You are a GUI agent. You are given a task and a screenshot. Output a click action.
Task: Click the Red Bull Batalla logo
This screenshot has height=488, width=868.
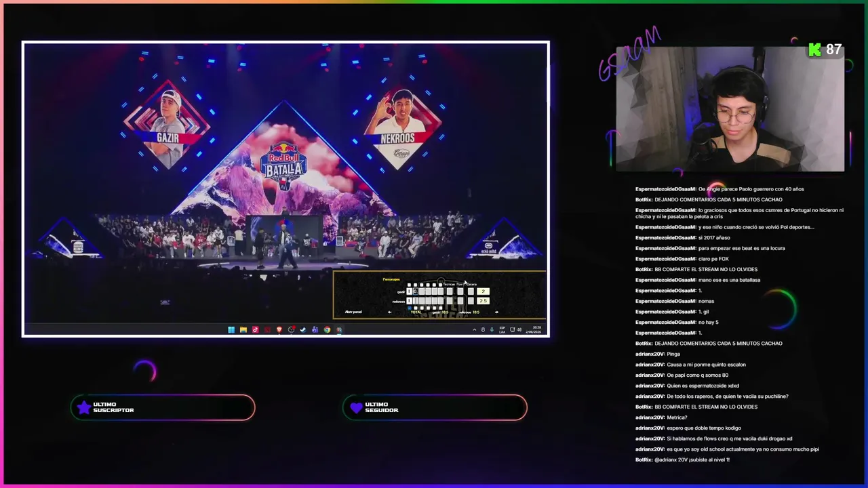click(x=284, y=165)
